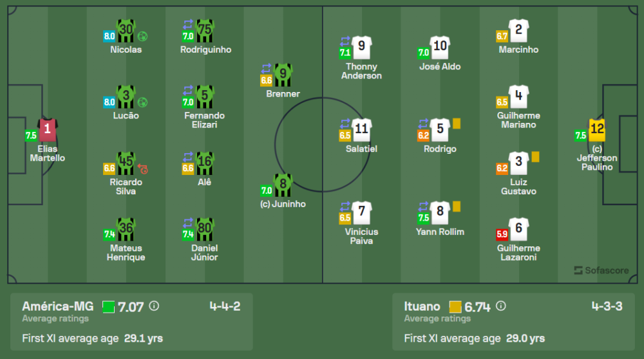644x359 pixels.
Task: Click the goal ball icon beside Nicolas
Action: 142,36
